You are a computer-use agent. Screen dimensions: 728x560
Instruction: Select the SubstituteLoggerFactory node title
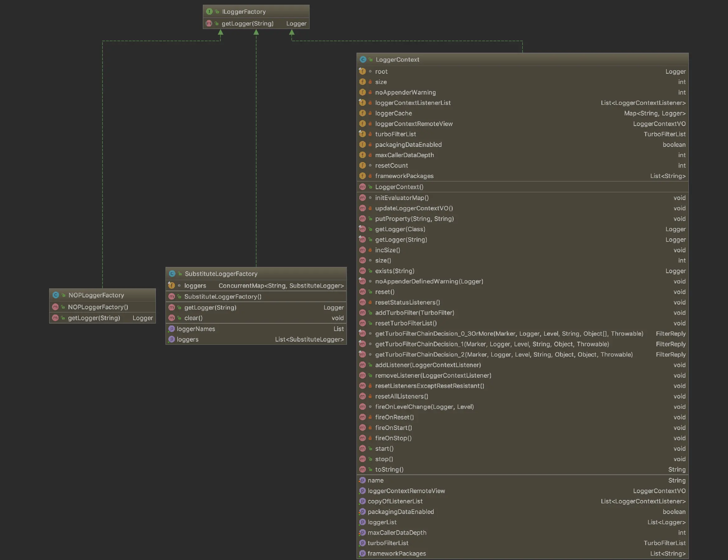221,274
